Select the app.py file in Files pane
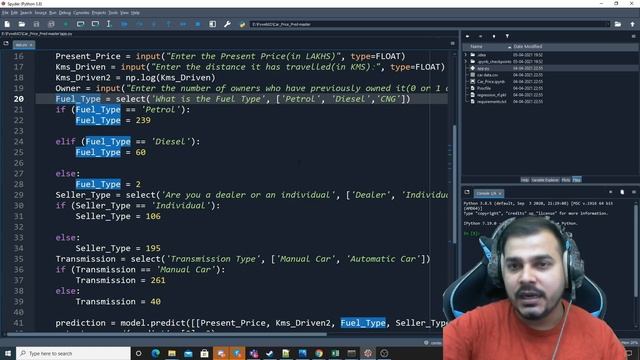The image size is (640, 360). click(483, 69)
